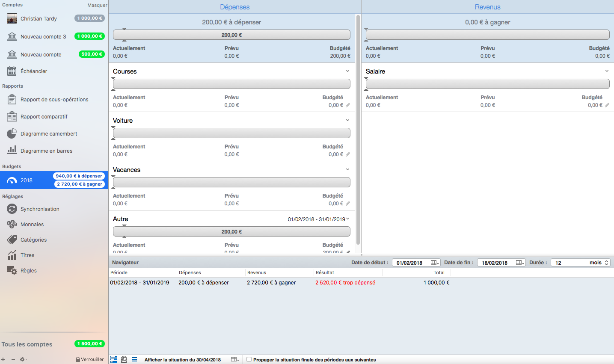Screen dimensions: 614x364
Task: Change the Durée unit mois stepper
Action: coord(607,263)
